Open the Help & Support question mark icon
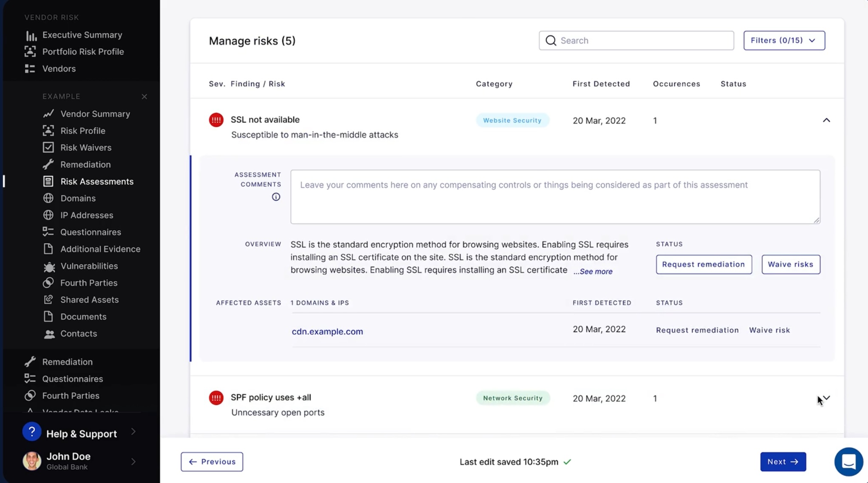The width and height of the screenshot is (868, 483). (x=32, y=431)
